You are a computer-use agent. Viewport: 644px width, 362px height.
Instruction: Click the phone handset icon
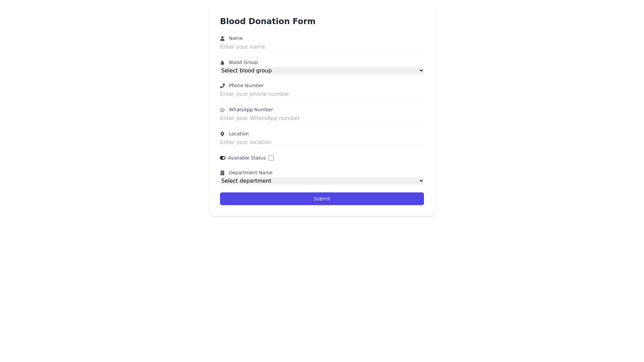point(222,86)
